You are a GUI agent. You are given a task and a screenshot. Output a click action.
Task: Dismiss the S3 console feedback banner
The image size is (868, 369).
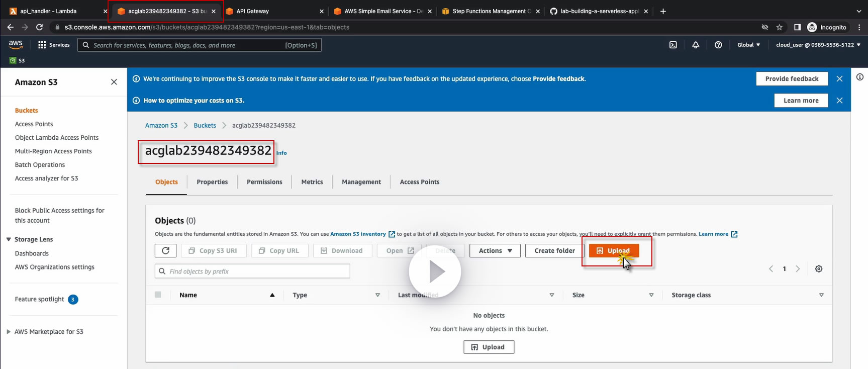pos(839,78)
